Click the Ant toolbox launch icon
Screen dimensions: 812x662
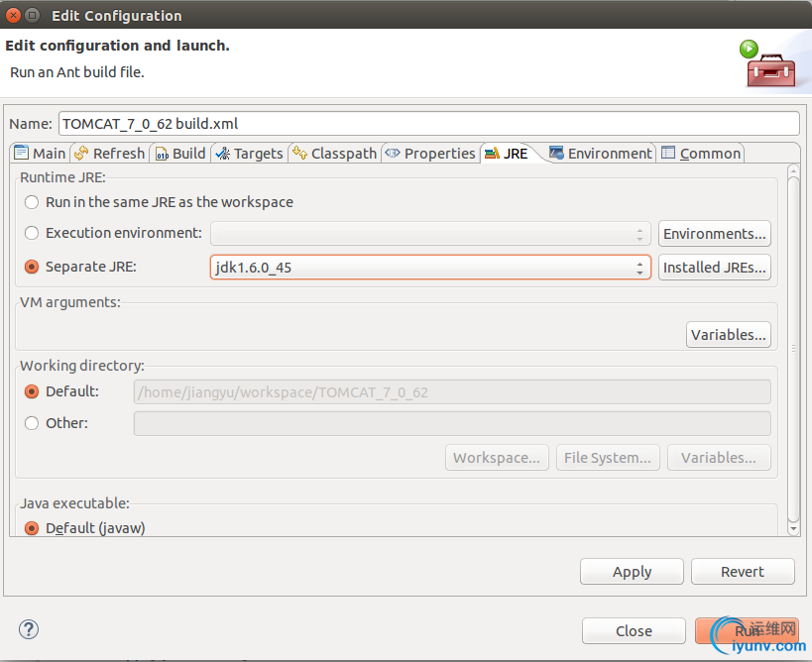click(x=769, y=65)
